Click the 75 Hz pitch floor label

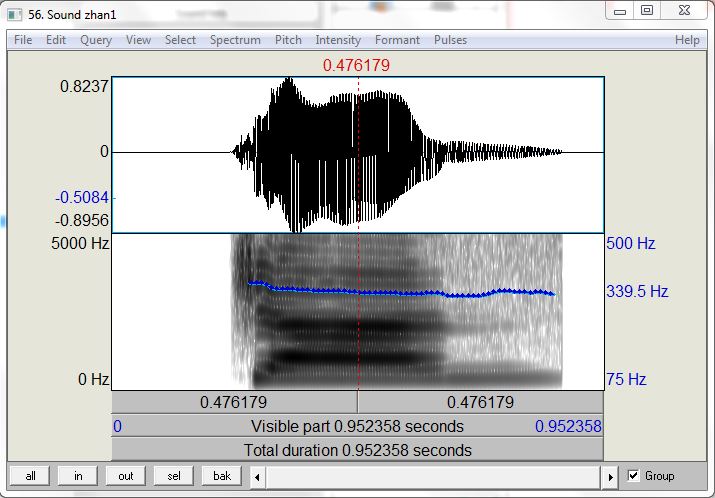pyautogui.click(x=626, y=379)
